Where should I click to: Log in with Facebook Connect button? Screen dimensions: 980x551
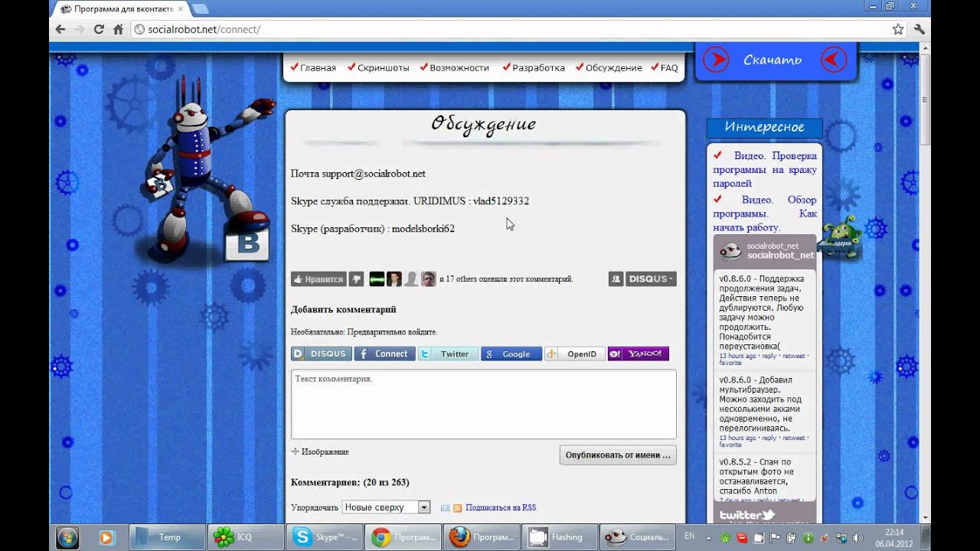385,354
